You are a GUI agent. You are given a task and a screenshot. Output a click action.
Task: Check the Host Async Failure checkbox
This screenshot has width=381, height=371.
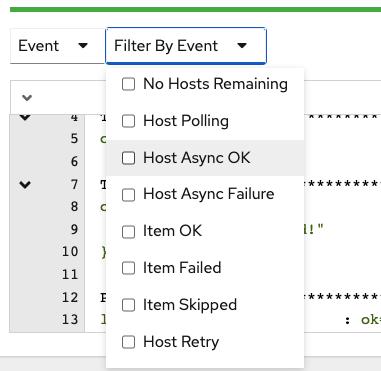(x=128, y=195)
